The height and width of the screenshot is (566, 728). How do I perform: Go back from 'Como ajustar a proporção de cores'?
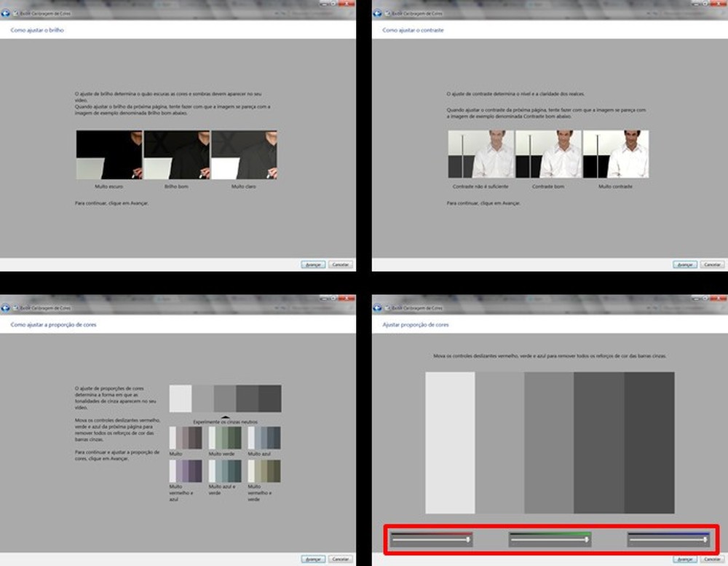point(5,307)
